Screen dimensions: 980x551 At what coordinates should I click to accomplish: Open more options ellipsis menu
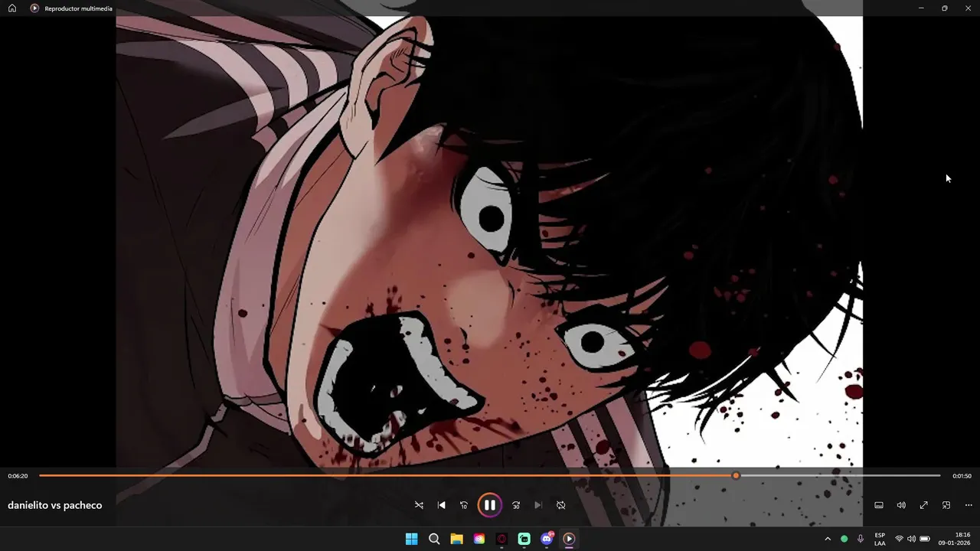(x=969, y=505)
